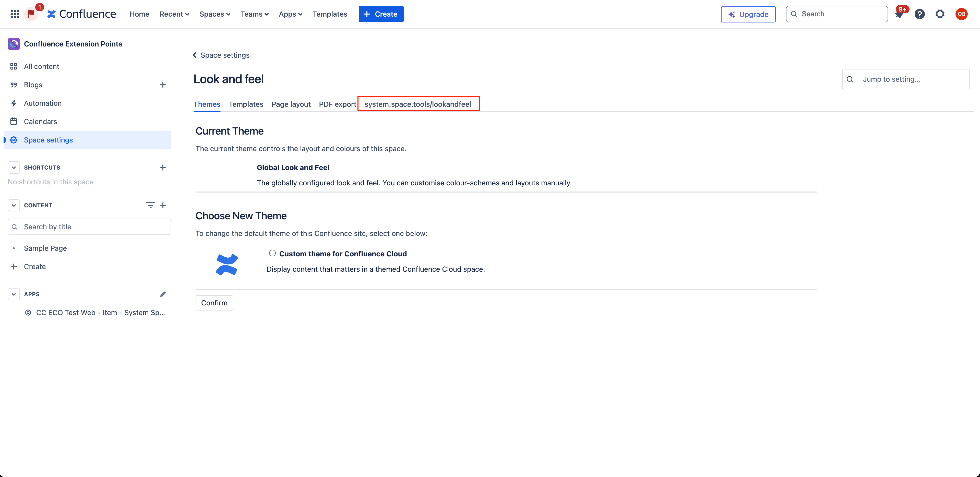Click the pencil edit icon beside Apps
The height and width of the screenshot is (477, 980).
coord(163,294)
